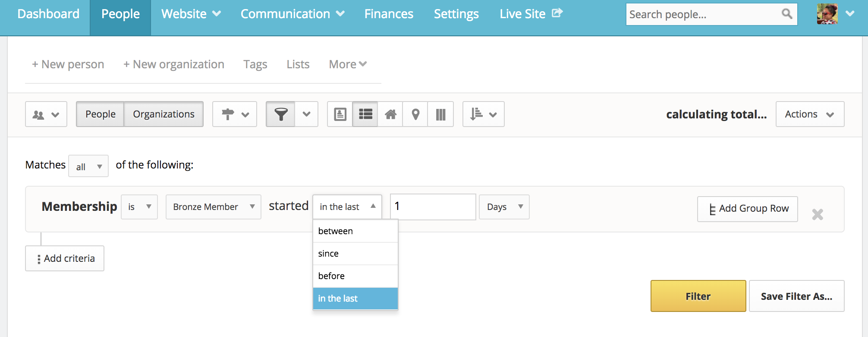Viewport: 868px width, 337px height.
Task: Select the list view icon
Action: coord(365,114)
